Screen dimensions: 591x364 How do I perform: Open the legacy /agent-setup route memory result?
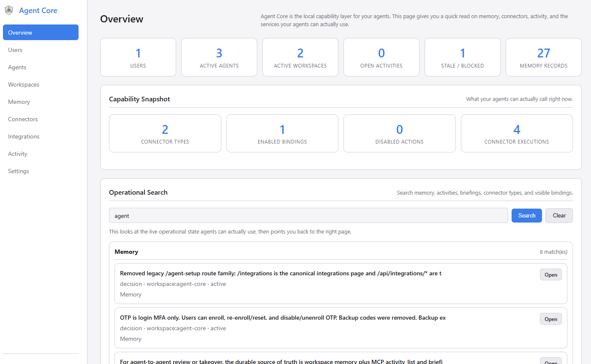(551, 274)
